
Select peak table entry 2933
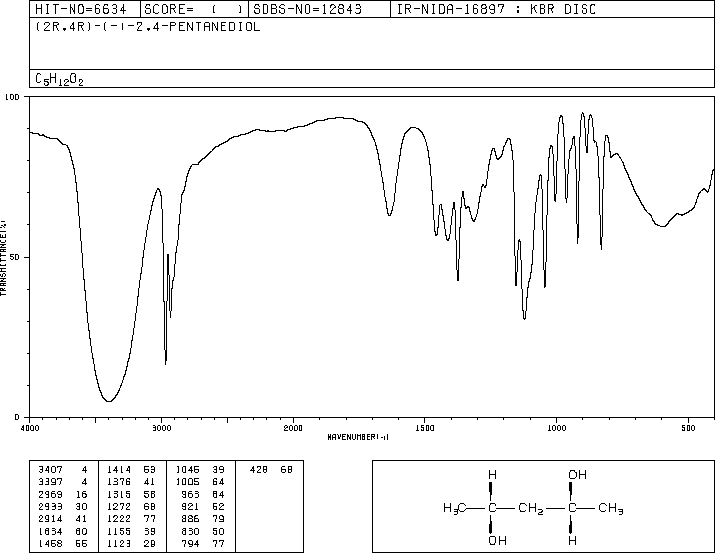[51, 506]
